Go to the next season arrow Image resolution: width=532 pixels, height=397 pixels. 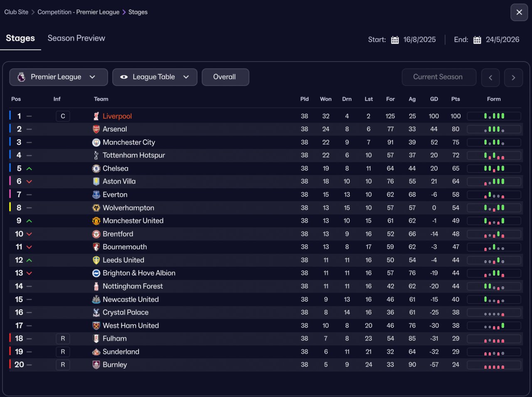coord(513,78)
